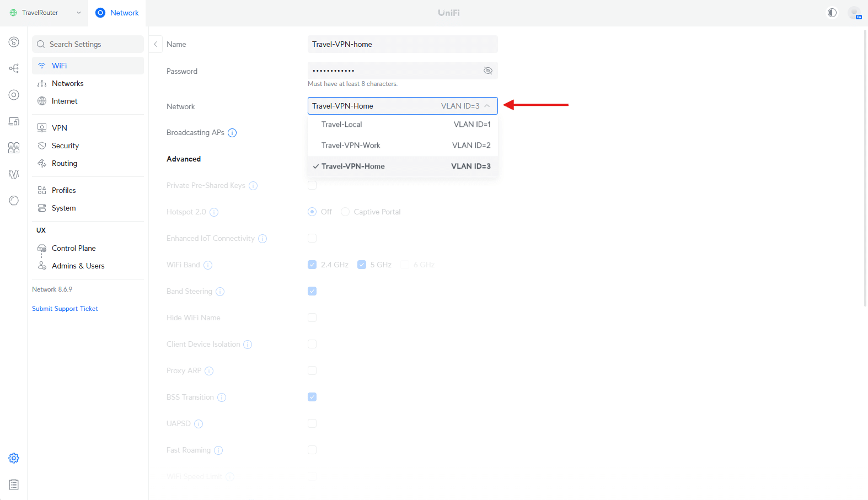Collapse the settings side panel chevron
Image resolution: width=868 pixels, height=500 pixels.
coord(156,44)
